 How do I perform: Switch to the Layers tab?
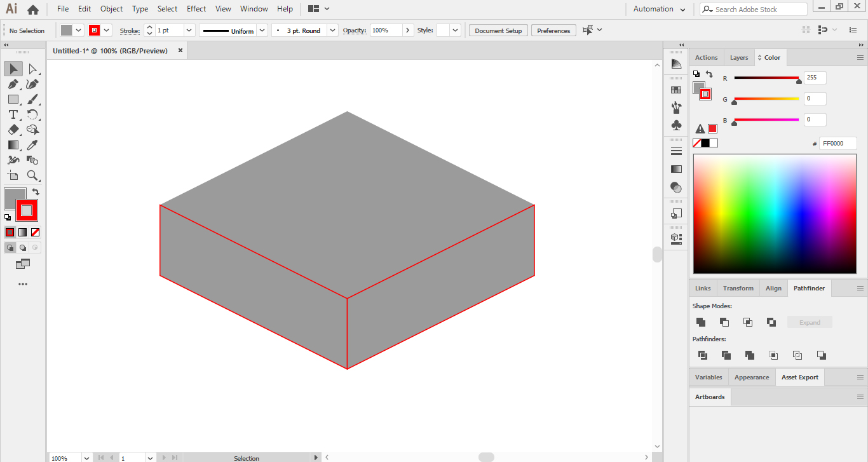tap(739, 57)
